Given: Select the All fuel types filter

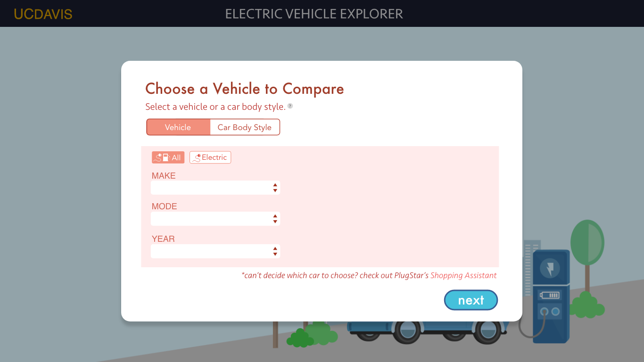Looking at the screenshot, I should tap(168, 157).
